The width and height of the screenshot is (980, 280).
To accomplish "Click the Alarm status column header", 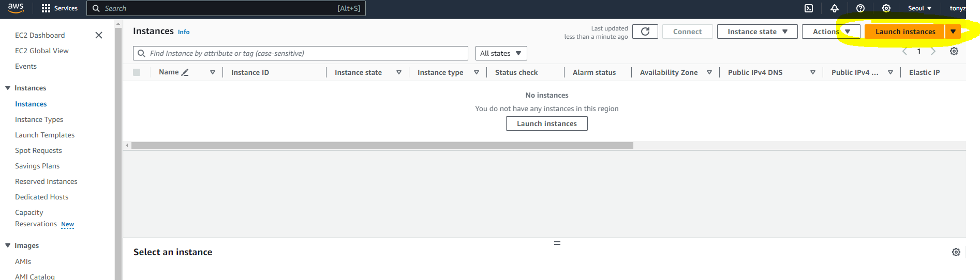I will [x=594, y=72].
